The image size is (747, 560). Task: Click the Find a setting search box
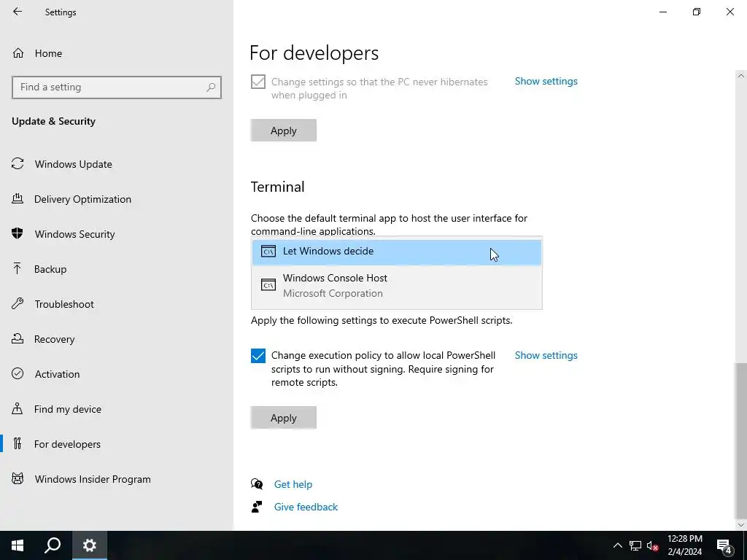117,87
